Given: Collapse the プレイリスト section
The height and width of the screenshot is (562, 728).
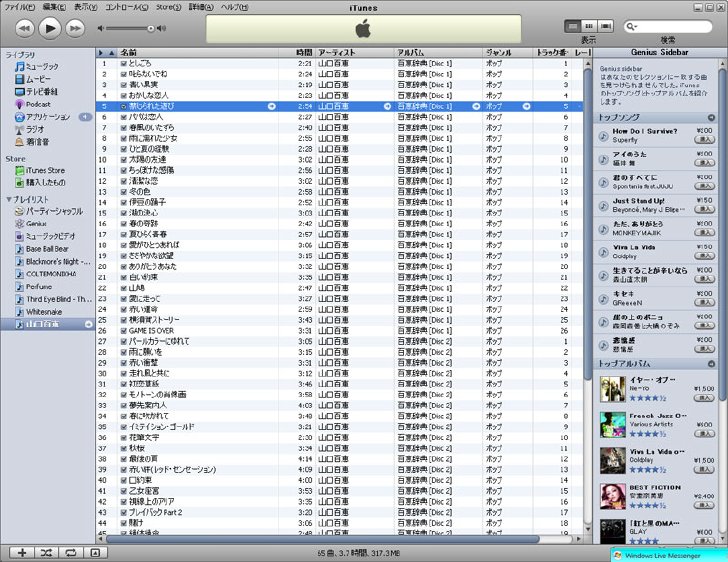Looking at the screenshot, I should tap(8, 200).
